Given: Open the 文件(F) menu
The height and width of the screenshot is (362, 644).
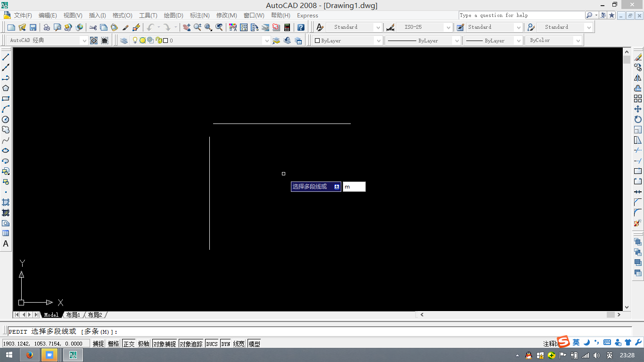Looking at the screenshot, I should coord(23,16).
